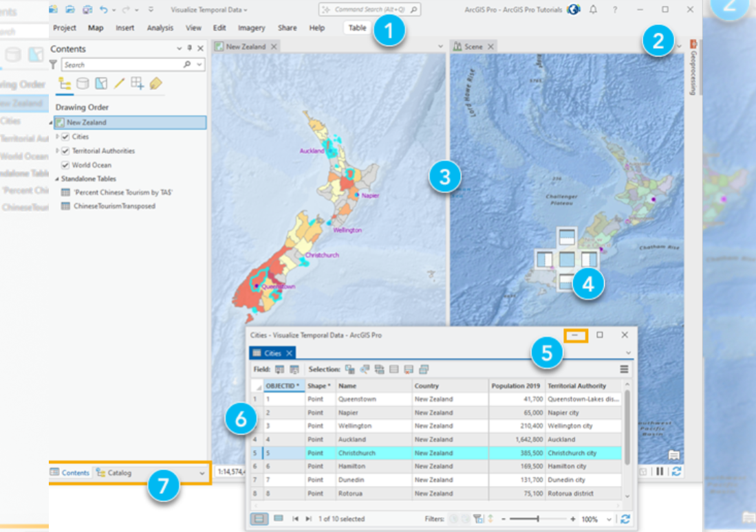
Task: Toggle Show Selected Records view button
Action: point(278,518)
